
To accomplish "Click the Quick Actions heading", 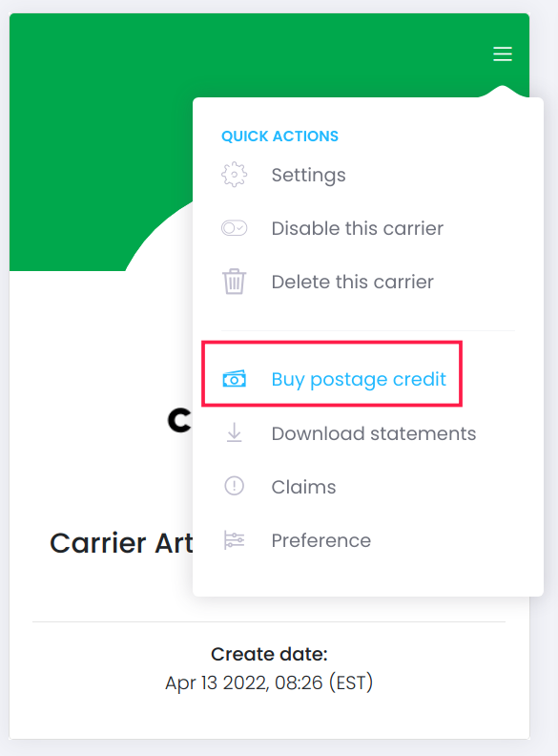I will (280, 136).
